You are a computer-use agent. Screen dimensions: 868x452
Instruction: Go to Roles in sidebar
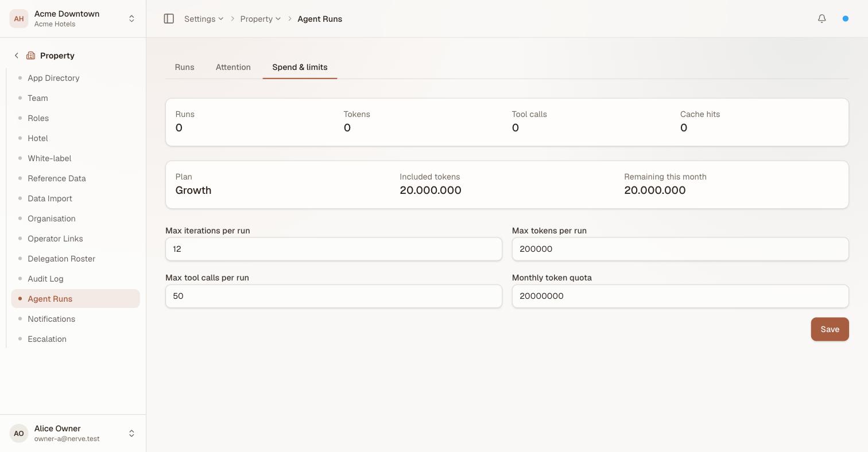[x=75, y=118]
